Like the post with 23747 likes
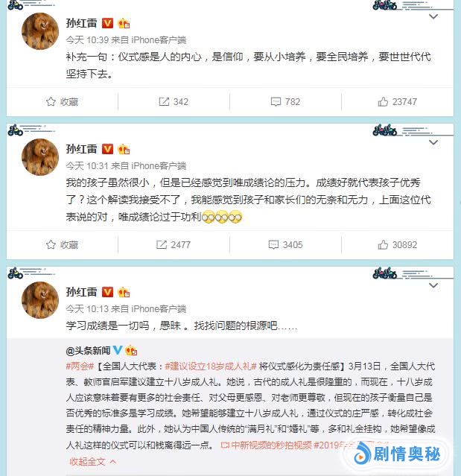461x476 pixels. 397,102
